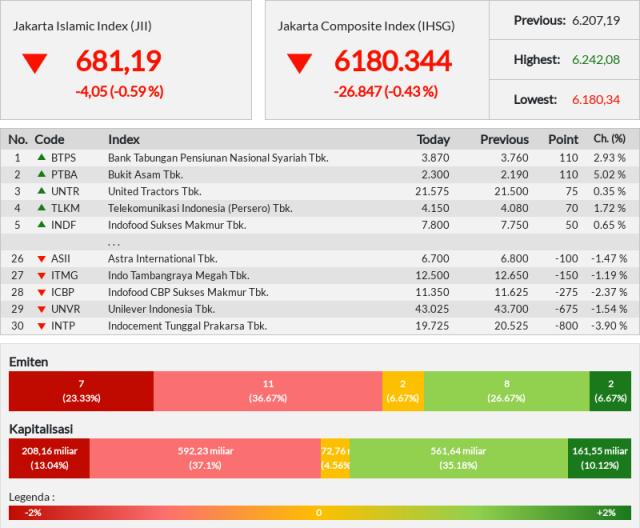Click Telekomunikasi Indonesia (Persero) Tbk. name
The height and width of the screenshot is (528, 640).
tap(200, 208)
